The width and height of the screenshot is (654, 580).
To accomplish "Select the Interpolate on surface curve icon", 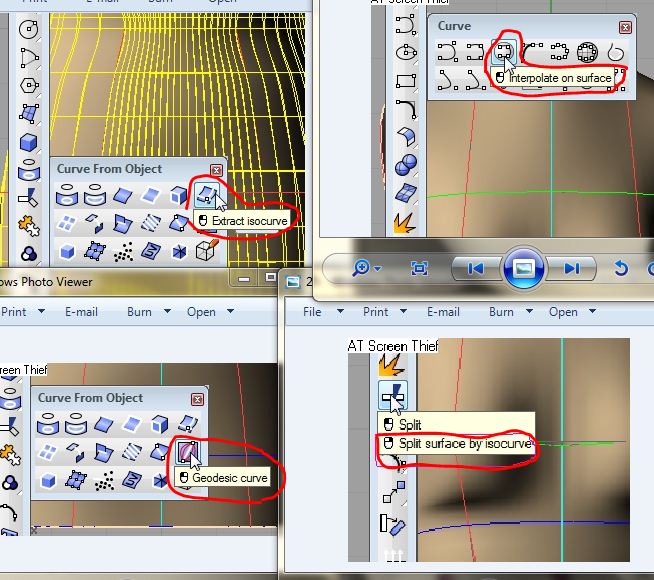I will tap(503, 52).
